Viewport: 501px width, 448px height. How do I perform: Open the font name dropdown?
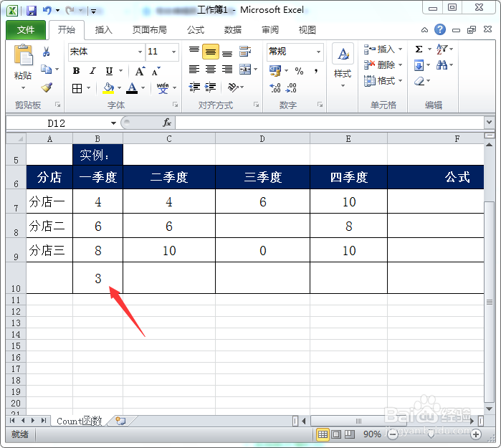pos(140,52)
